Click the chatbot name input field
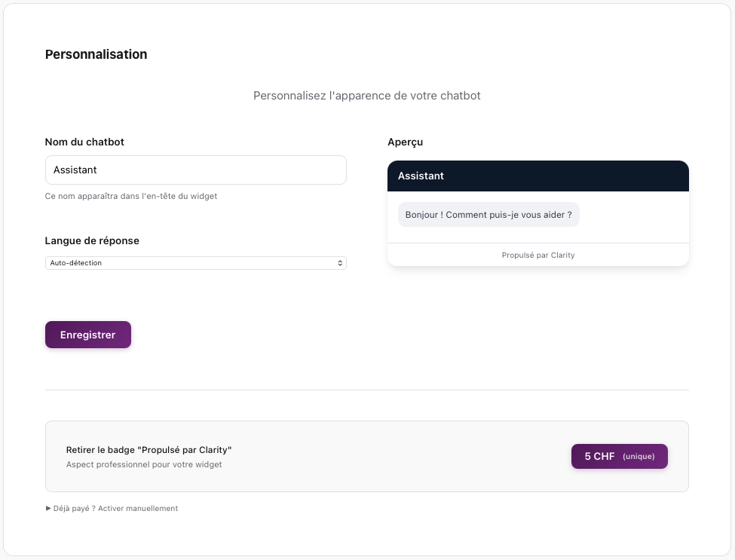The width and height of the screenshot is (735, 560). point(195,170)
